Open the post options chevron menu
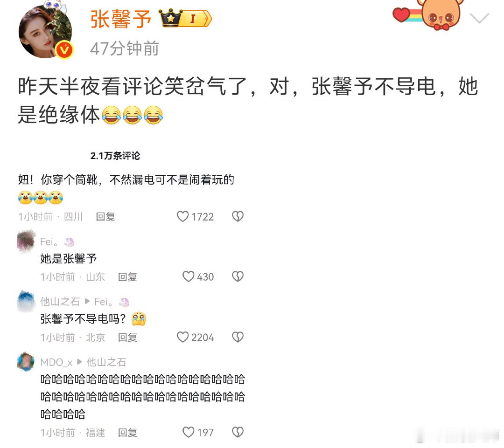 click(479, 18)
